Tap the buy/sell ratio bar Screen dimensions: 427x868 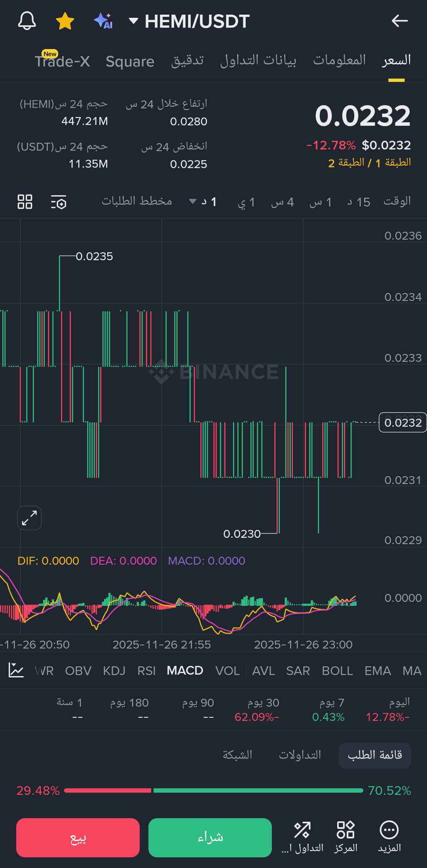click(214, 790)
